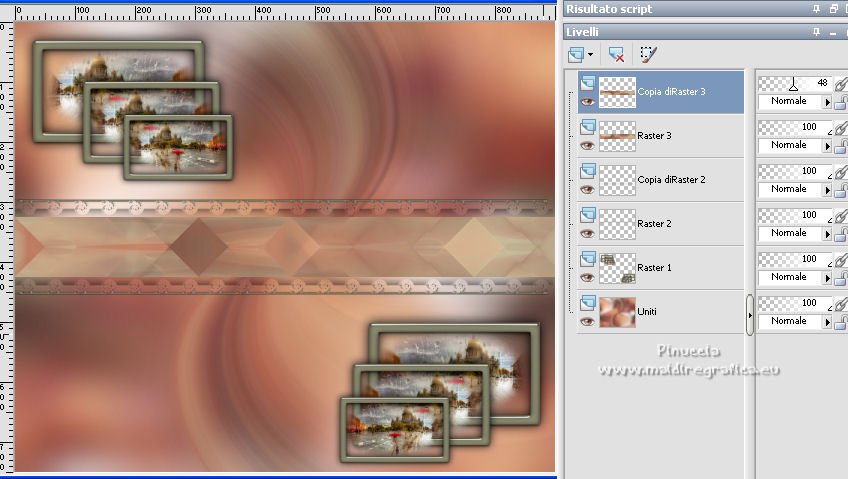The height and width of the screenshot is (479, 848).
Task: Select Raster 2 layer thumbnail
Action: coord(617,224)
